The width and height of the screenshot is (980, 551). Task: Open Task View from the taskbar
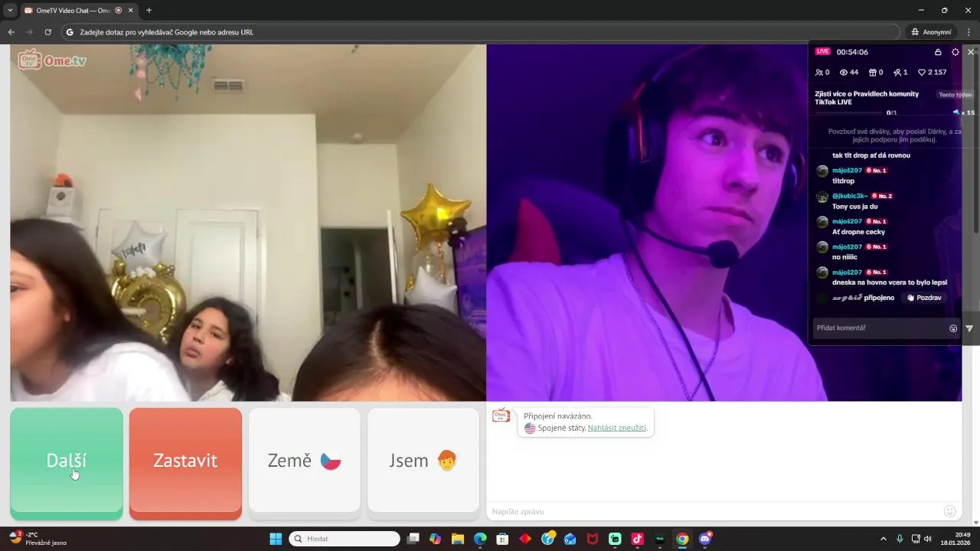[x=413, y=539]
